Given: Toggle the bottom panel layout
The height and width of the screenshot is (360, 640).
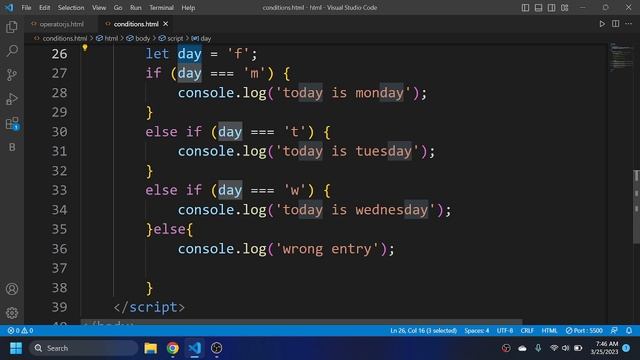Looking at the screenshot, I should [x=538, y=8].
